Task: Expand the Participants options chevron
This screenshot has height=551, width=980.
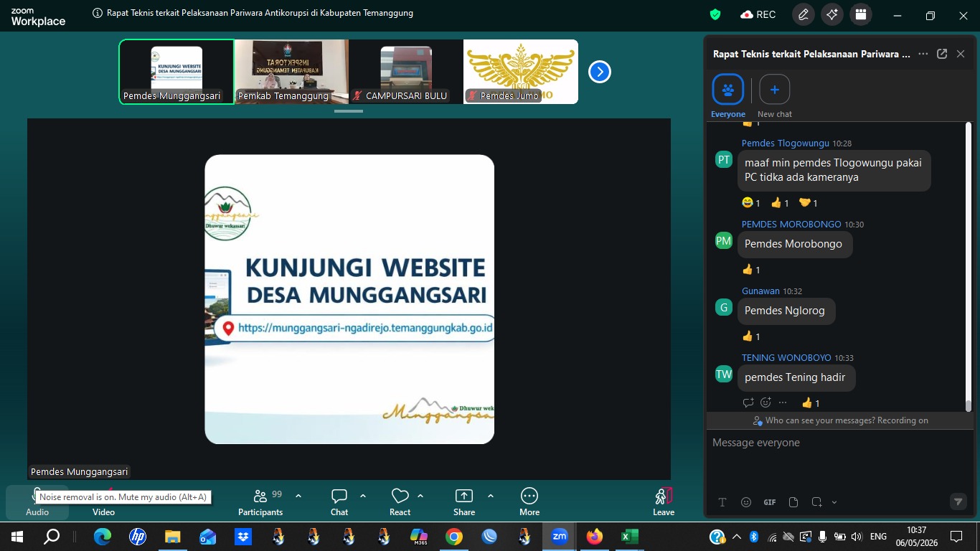Action: [298, 496]
